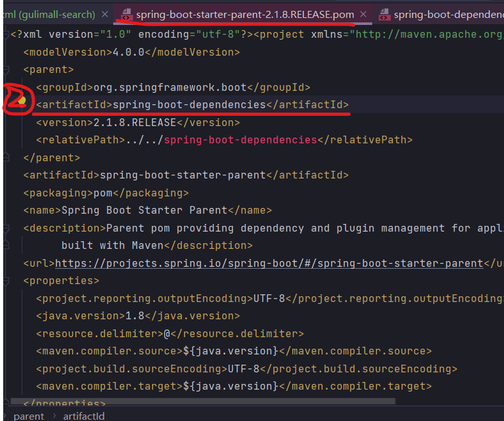Viewport: 504px width, 421px height.
Task: Collapse the parent tag fold marker
Action: pos(6,70)
